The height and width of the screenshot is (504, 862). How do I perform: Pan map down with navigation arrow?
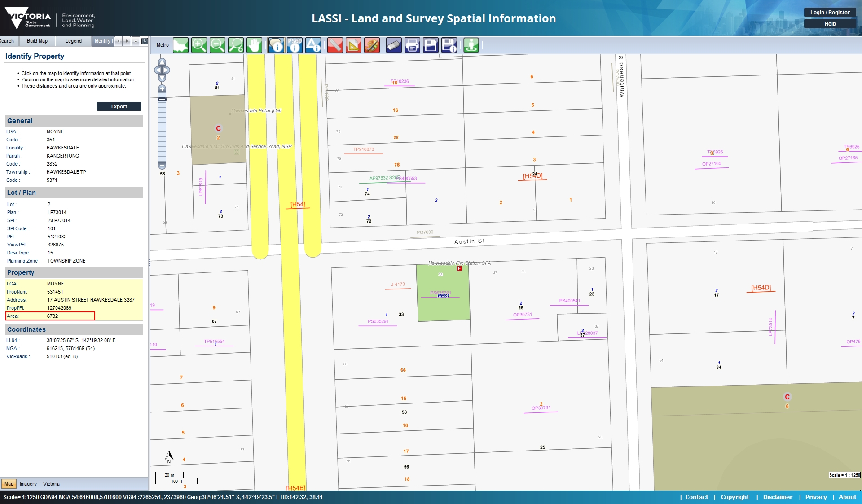[x=162, y=79]
